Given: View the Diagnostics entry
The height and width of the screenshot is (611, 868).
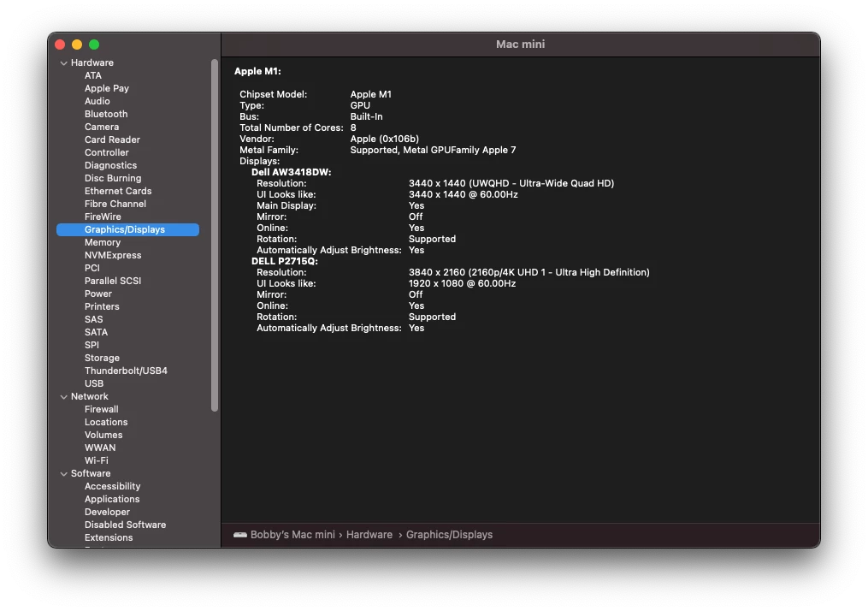Looking at the screenshot, I should (x=110, y=165).
